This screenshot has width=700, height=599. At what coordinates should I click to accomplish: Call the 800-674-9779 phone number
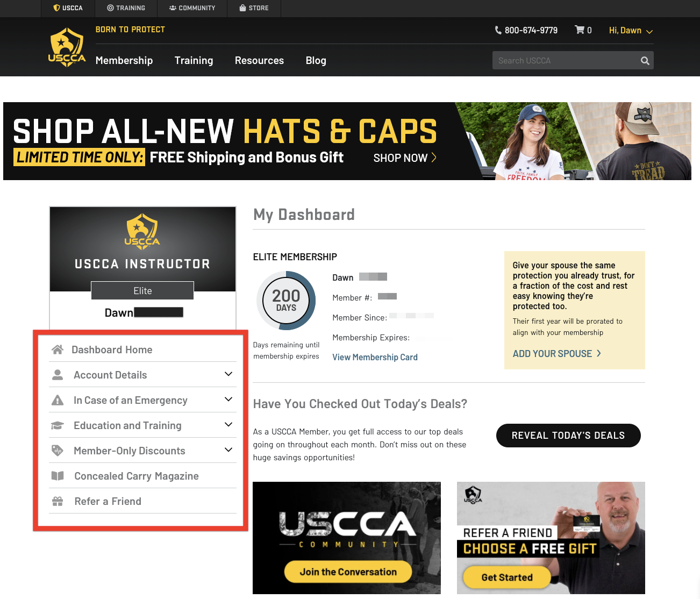531,30
